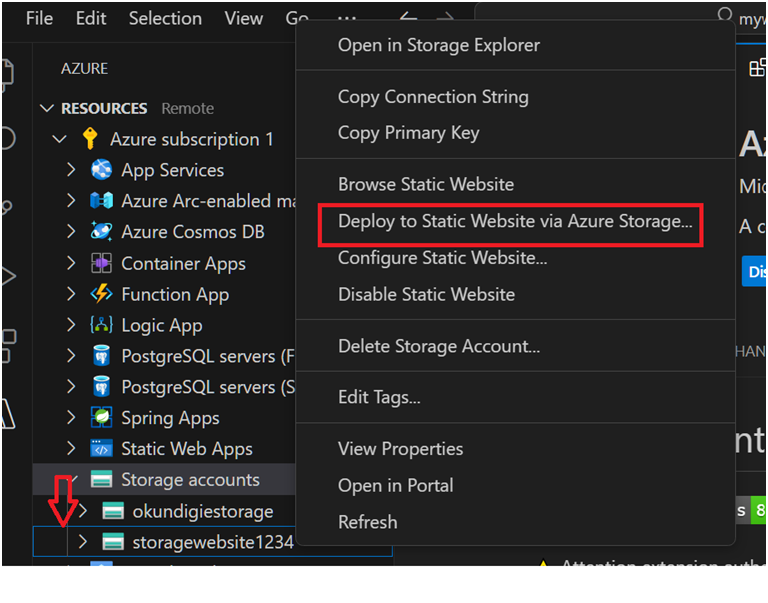
Task: Expand the okundigiestorage account
Action: (83, 511)
